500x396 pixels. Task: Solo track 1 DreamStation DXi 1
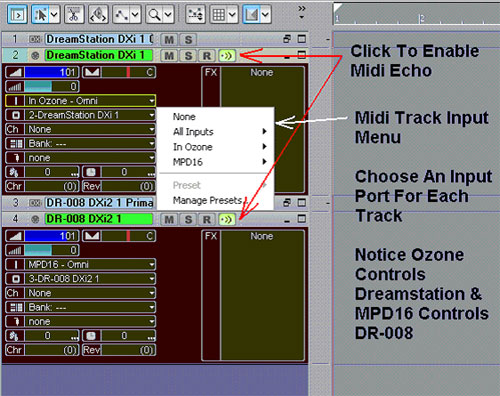pos(188,40)
